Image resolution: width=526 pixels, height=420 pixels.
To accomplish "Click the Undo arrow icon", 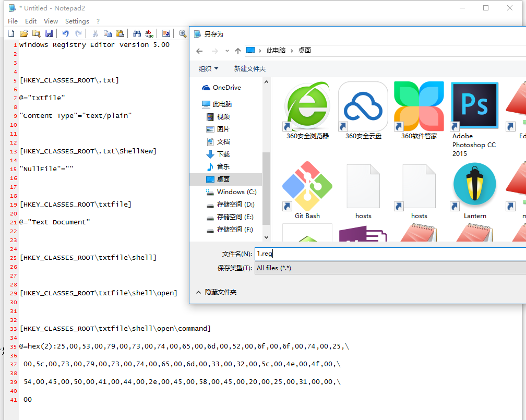I will click(66, 33).
